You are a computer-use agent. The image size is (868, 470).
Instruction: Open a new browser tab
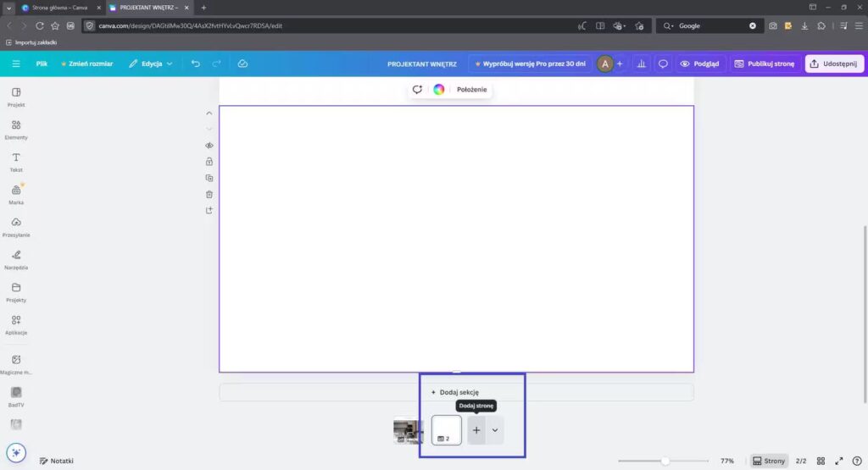(x=203, y=8)
